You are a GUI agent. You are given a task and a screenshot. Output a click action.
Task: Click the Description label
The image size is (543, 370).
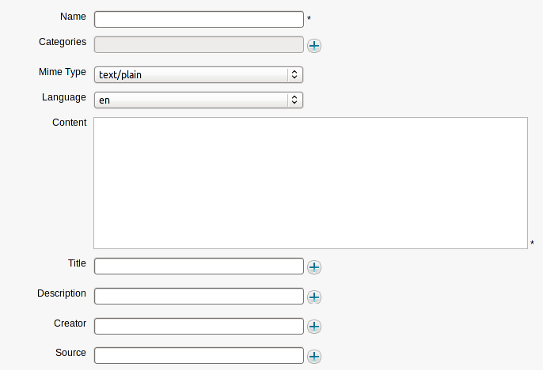[62, 294]
